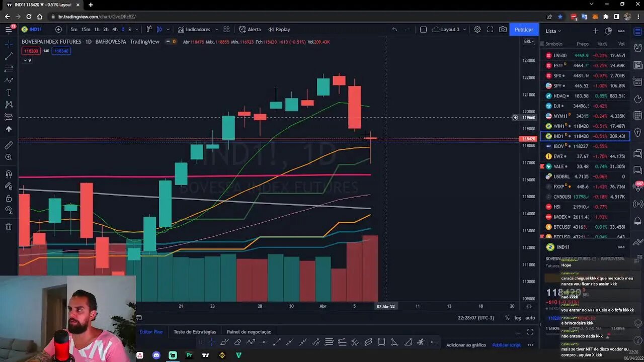Expand chart style dropdown arrow

168,29
